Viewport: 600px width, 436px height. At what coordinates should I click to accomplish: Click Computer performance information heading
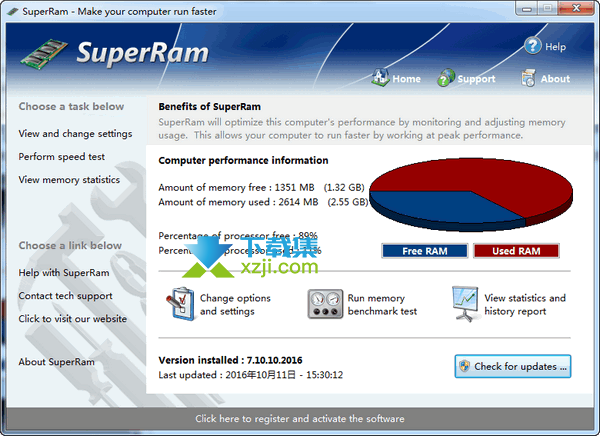(243, 160)
